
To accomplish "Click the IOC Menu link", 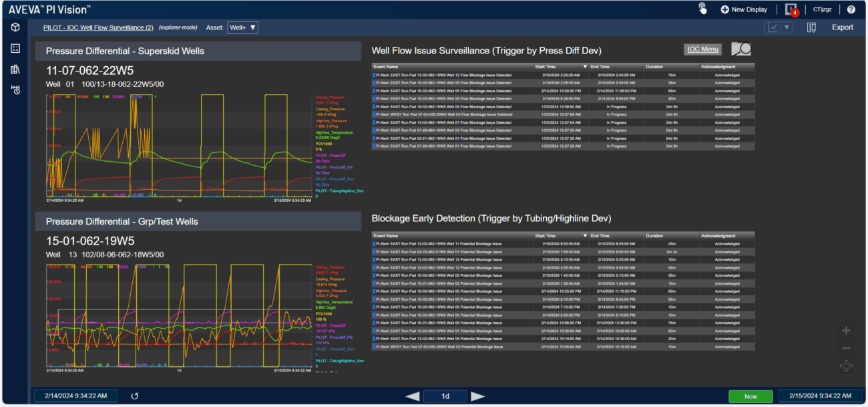I will 702,49.
